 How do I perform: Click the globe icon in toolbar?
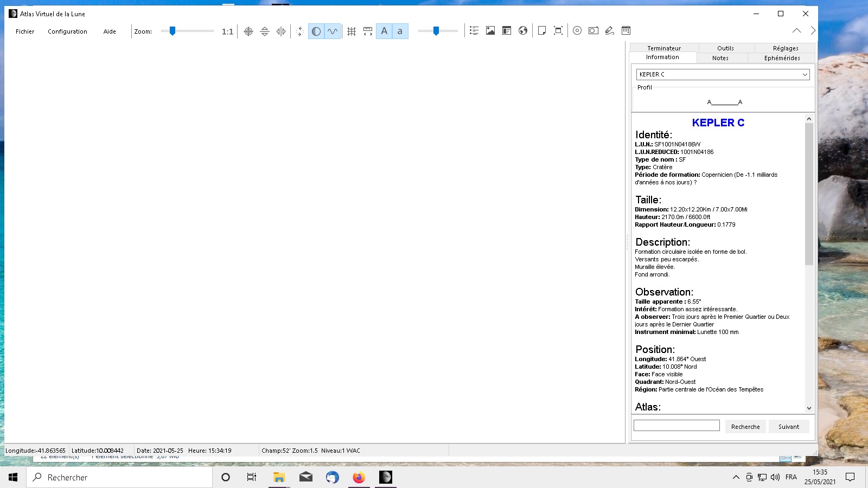[523, 31]
